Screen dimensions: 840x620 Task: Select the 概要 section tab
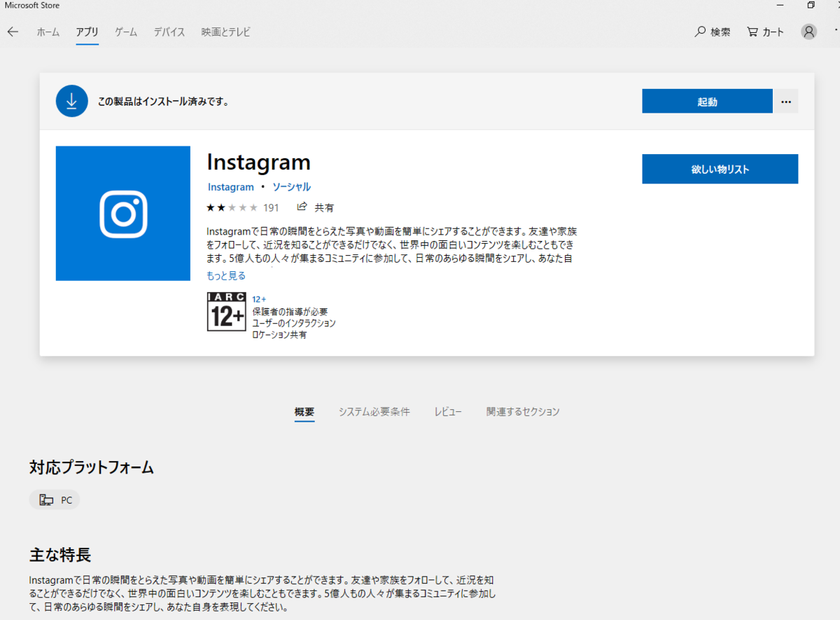(304, 412)
